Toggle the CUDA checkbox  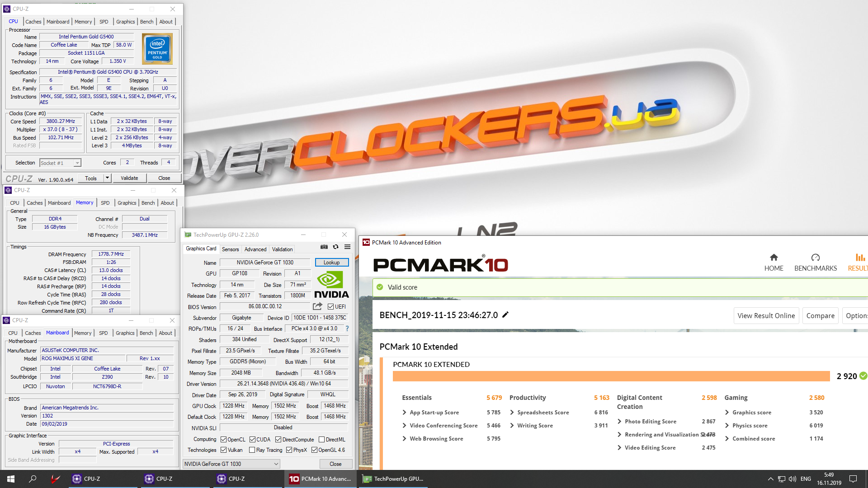pyautogui.click(x=252, y=440)
